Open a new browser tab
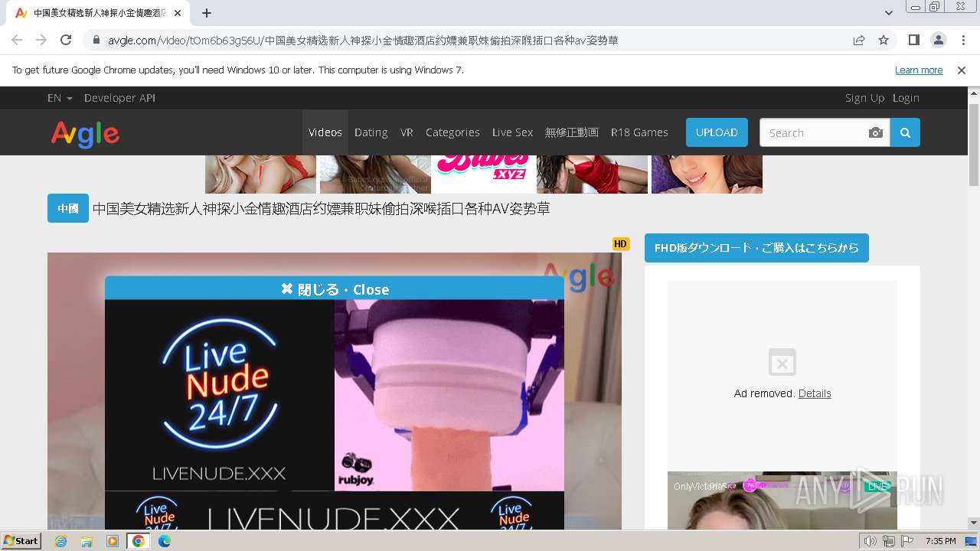 (x=207, y=13)
